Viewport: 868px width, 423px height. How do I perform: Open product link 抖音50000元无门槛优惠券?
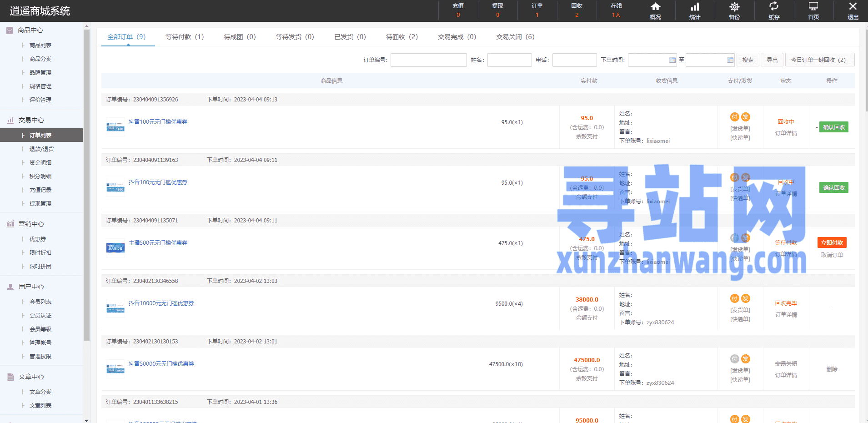[x=161, y=364]
